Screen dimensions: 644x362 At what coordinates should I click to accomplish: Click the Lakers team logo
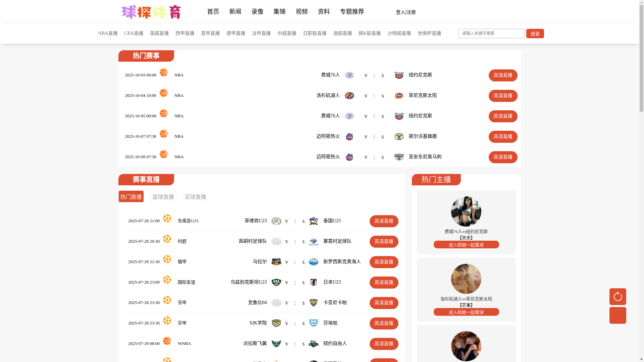350,96
